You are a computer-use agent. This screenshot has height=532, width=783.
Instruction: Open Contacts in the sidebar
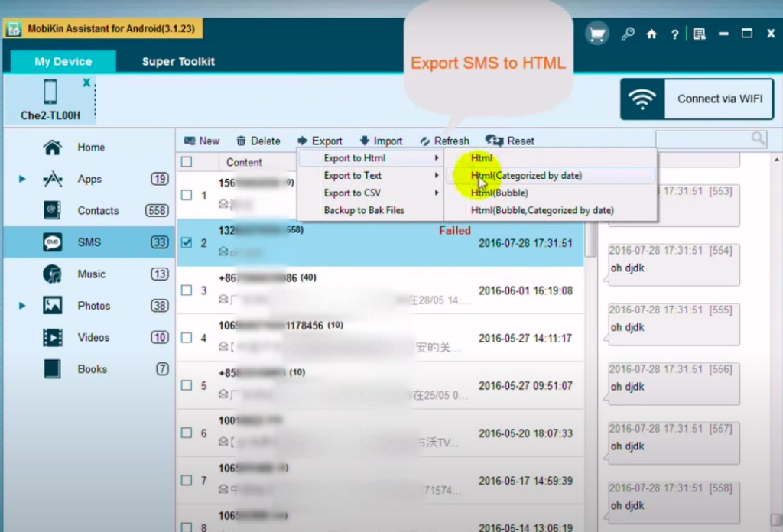click(x=89, y=211)
